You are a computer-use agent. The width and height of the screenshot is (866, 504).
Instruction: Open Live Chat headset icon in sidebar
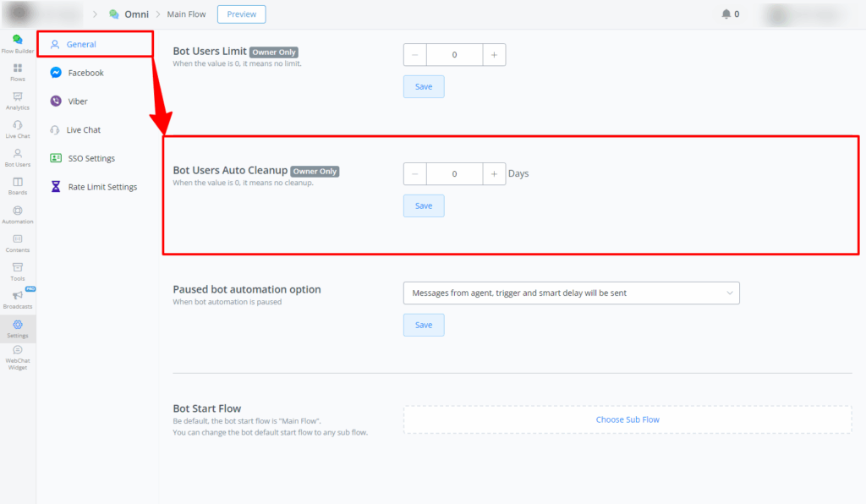point(18,126)
